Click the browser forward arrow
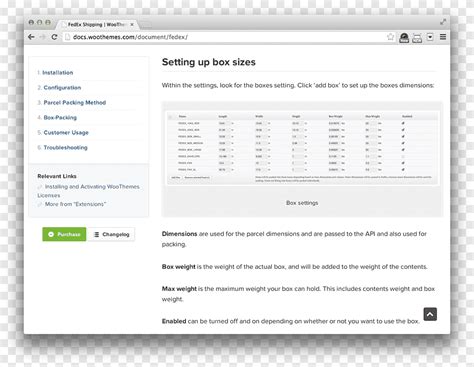This screenshot has width=474, height=367. coord(42,37)
